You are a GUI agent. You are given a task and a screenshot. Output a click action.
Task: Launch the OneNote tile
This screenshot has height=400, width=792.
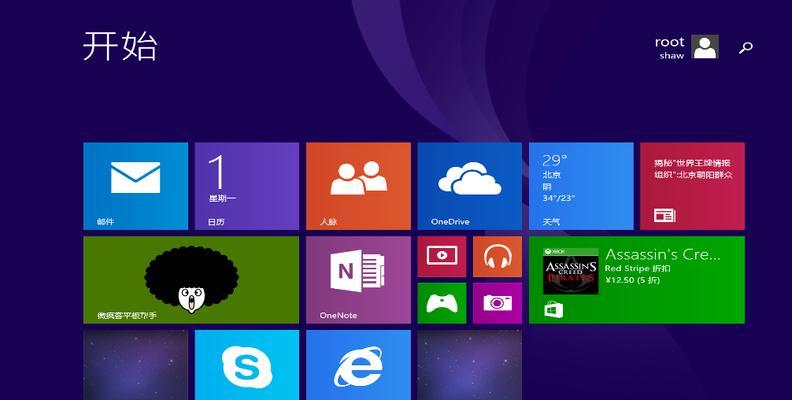(x=358, y=280)
